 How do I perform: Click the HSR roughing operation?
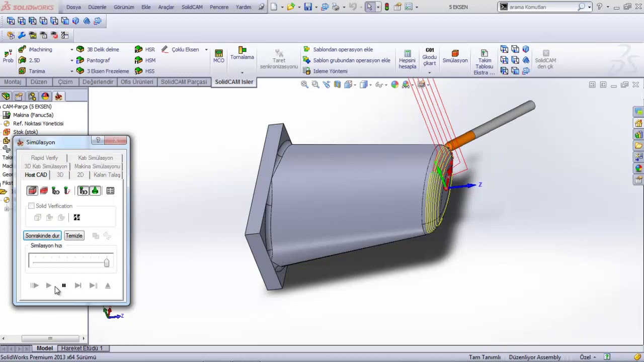pos(144,49)
